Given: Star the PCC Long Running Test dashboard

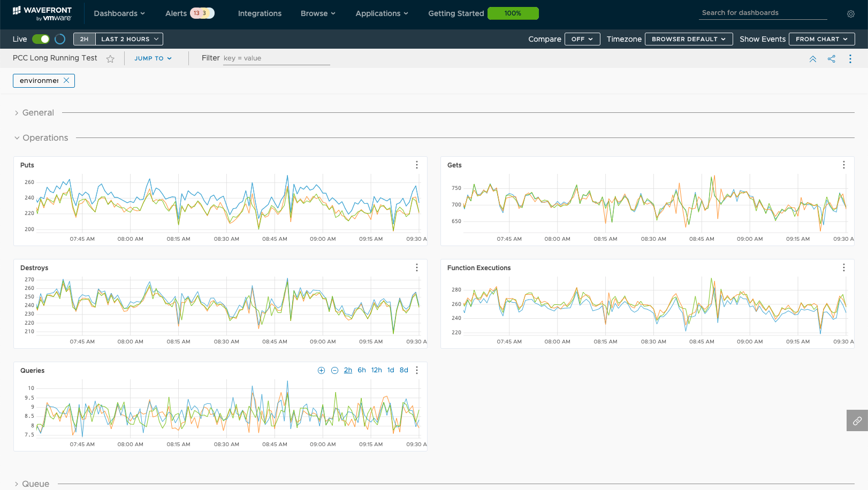Looking at the screenshot, I should click(x=110, y=59).
